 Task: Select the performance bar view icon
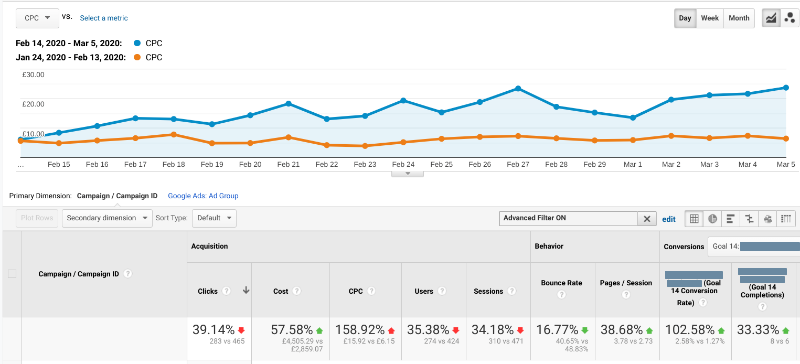click(x=731, y=219)
